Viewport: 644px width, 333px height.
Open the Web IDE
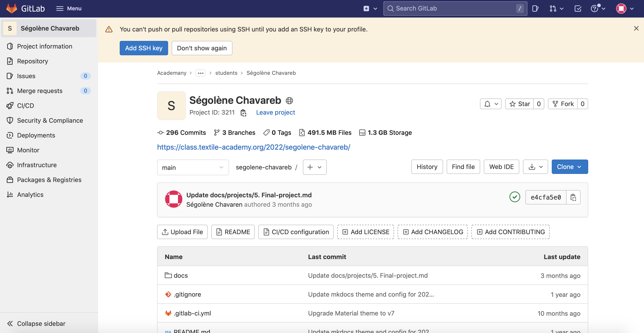(x=501, y=167)
